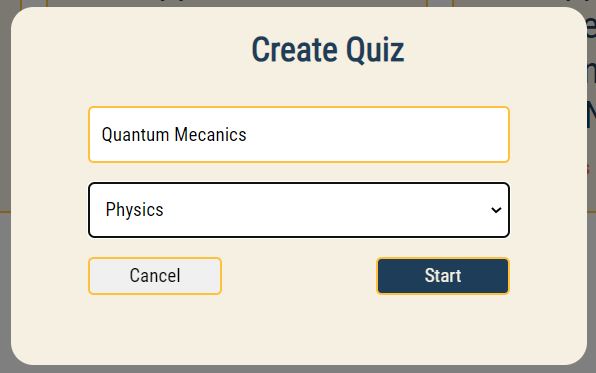Click the Create Quiz heading
596x373 pixels.
pos(328,49)
